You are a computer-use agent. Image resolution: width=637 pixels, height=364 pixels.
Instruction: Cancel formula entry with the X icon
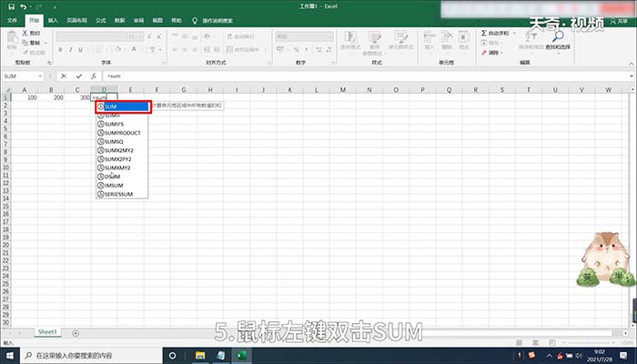[64, 76]
